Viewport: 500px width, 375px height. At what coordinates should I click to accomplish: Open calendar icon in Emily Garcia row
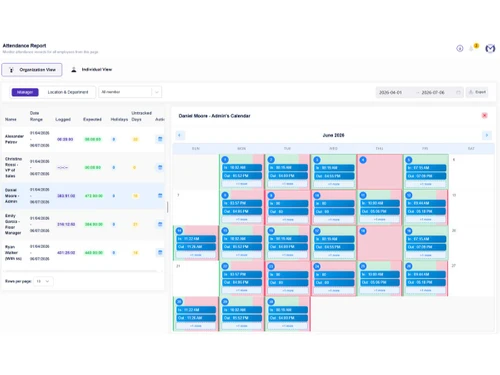click(160, 224)
